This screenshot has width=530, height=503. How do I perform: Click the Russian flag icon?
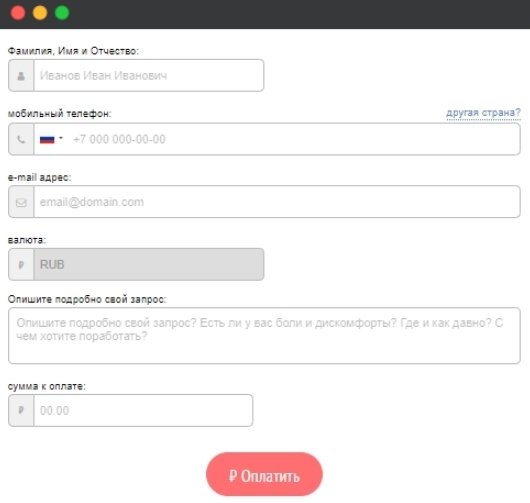point(47,139)
